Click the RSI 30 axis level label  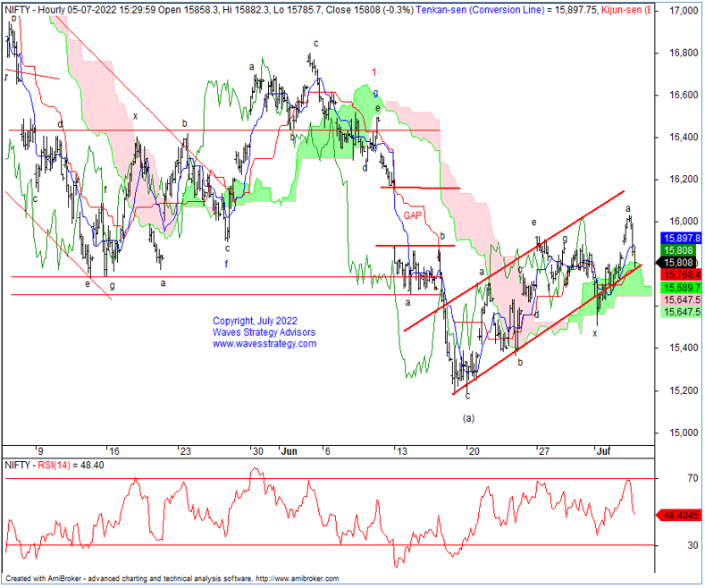click(x=692, y=545)
